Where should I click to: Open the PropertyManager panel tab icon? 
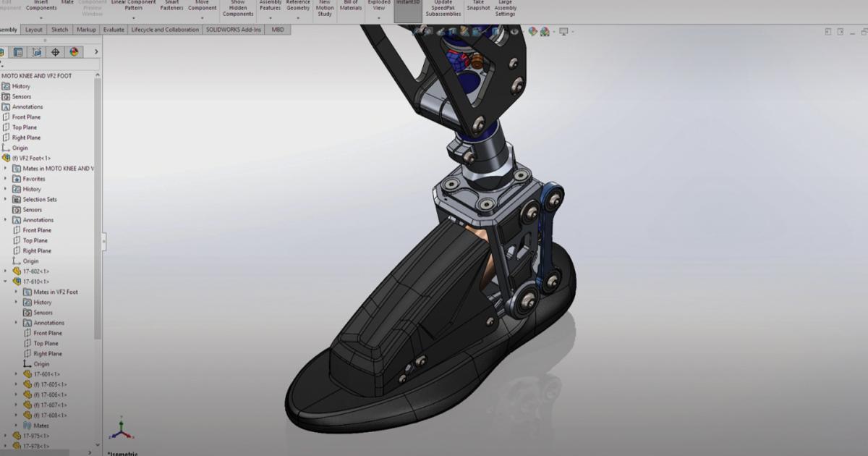[x=17, y=52]
